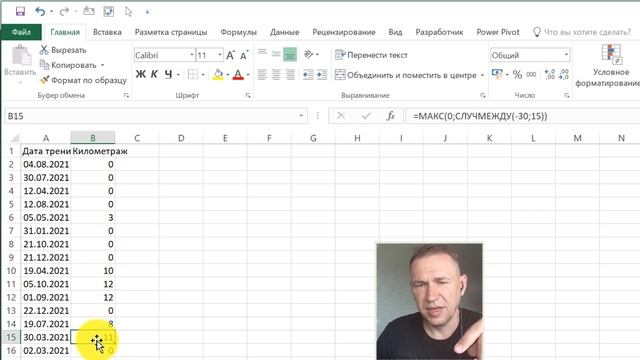
Task: Click the Вставить paste button
Action: coord(20,61)
